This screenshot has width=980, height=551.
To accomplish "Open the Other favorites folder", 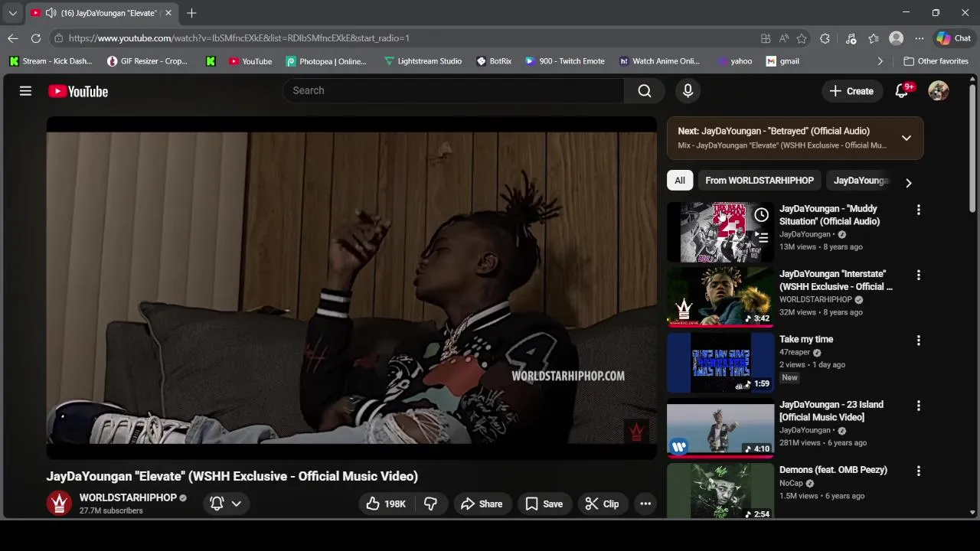I will 936,61.
